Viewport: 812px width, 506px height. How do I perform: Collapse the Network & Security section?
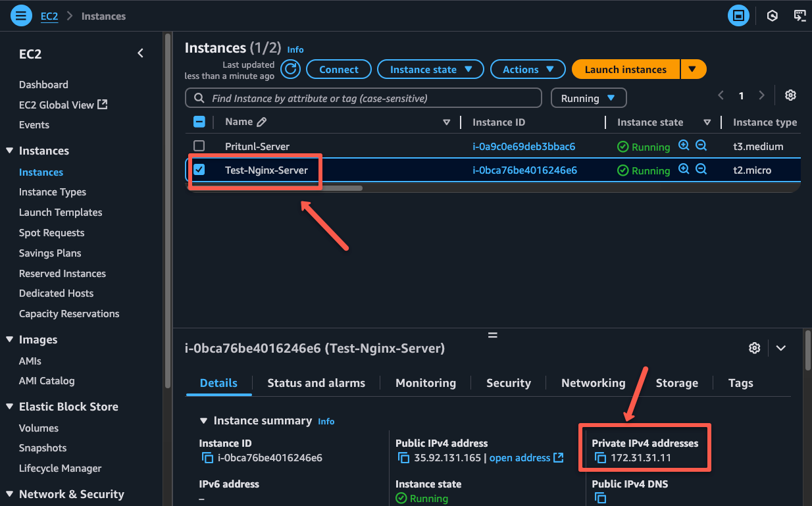coord(9,494)
